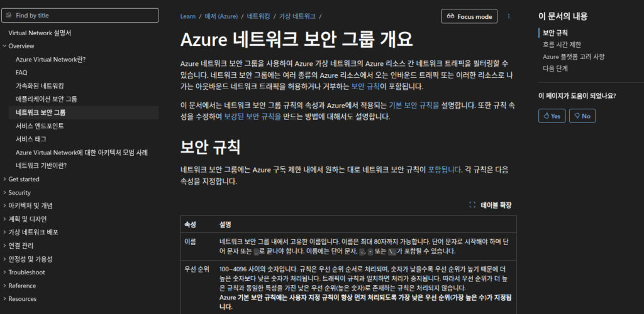Vote Yes for page helpfulness

coord(552,116)
